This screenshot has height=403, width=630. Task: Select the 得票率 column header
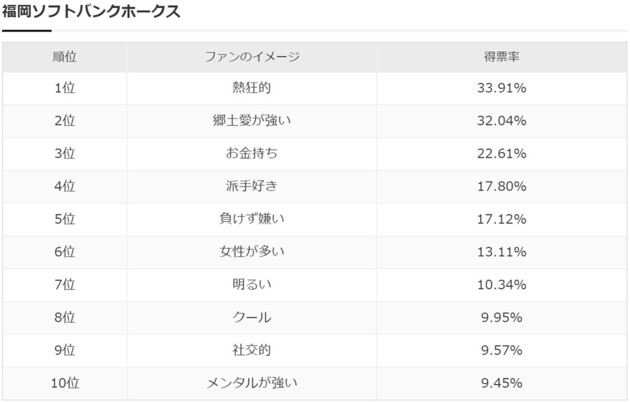click(x=501, y=57)
